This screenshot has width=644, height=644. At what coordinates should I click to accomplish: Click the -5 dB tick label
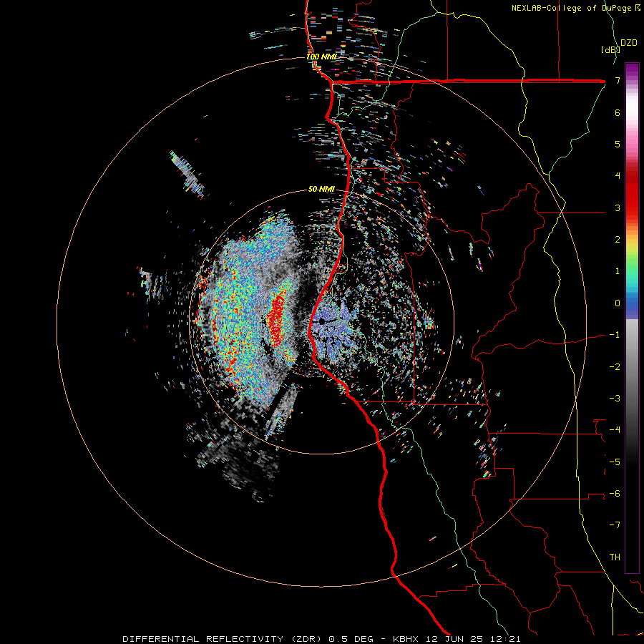pos(615,462)
